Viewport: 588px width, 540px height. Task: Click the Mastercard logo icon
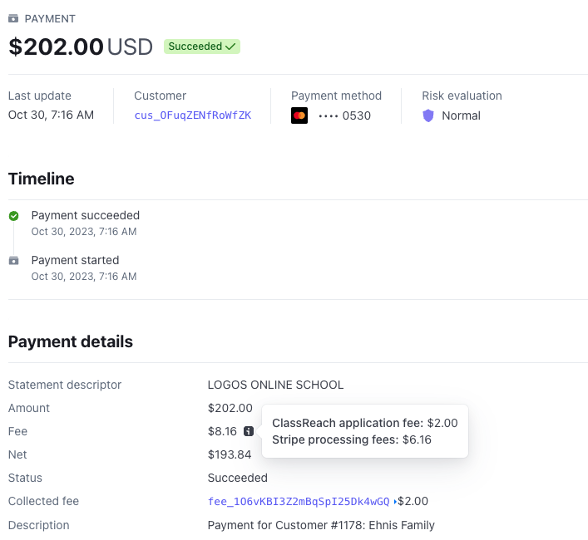coord(299,116)
